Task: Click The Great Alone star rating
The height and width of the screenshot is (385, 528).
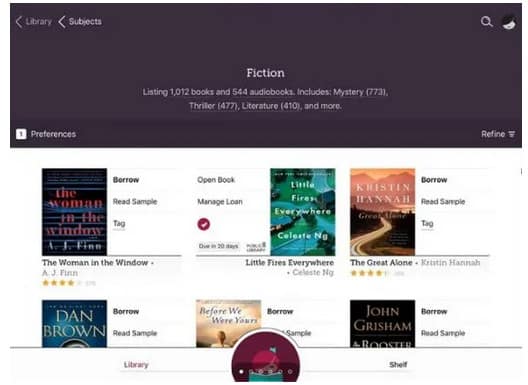Action: point(370,273)
